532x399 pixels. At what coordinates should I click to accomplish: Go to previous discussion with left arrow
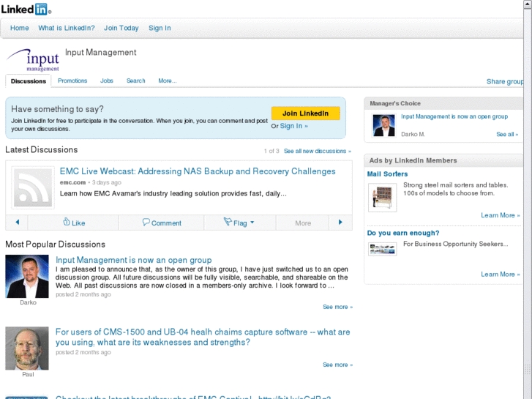17,223
